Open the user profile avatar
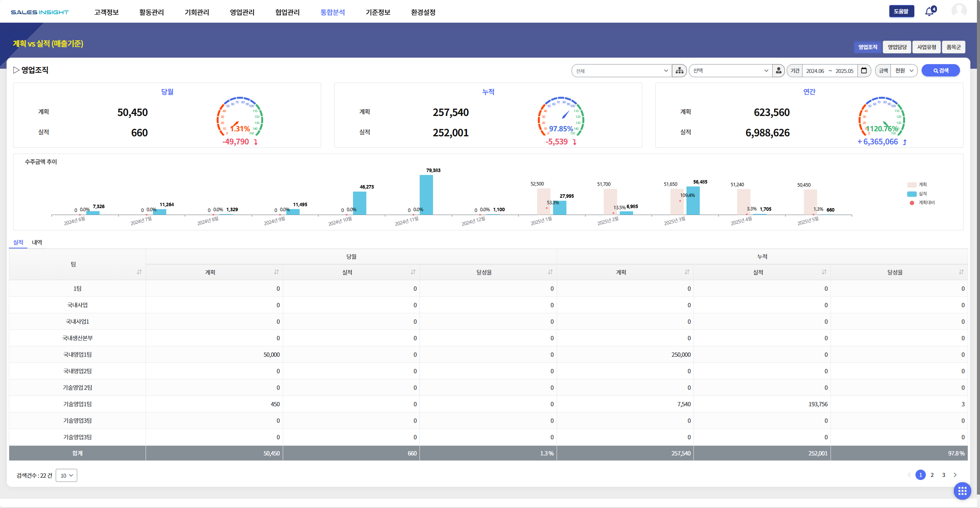The height and width of the screenshot is (508, 980). 959,11
